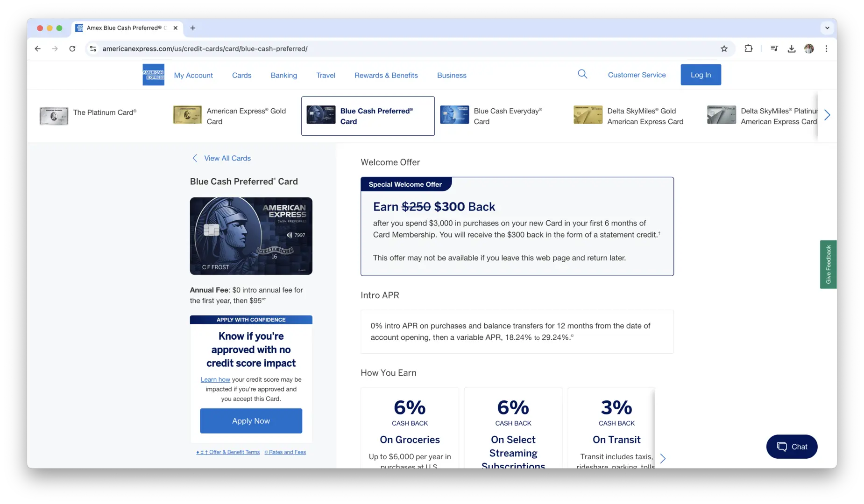Click the 6% Select Streaming card
This screenshot has height=504, width=864.
tap(513, 428)
